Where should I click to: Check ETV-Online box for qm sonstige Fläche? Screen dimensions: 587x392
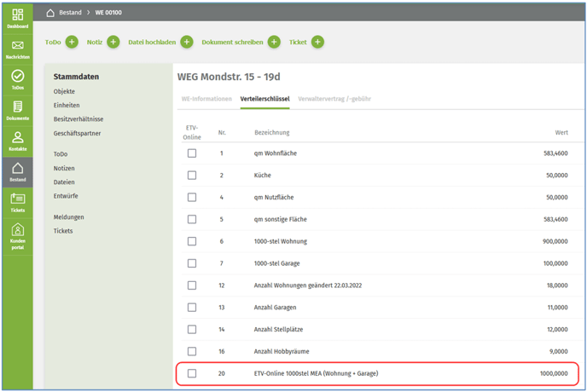point(192,219)
